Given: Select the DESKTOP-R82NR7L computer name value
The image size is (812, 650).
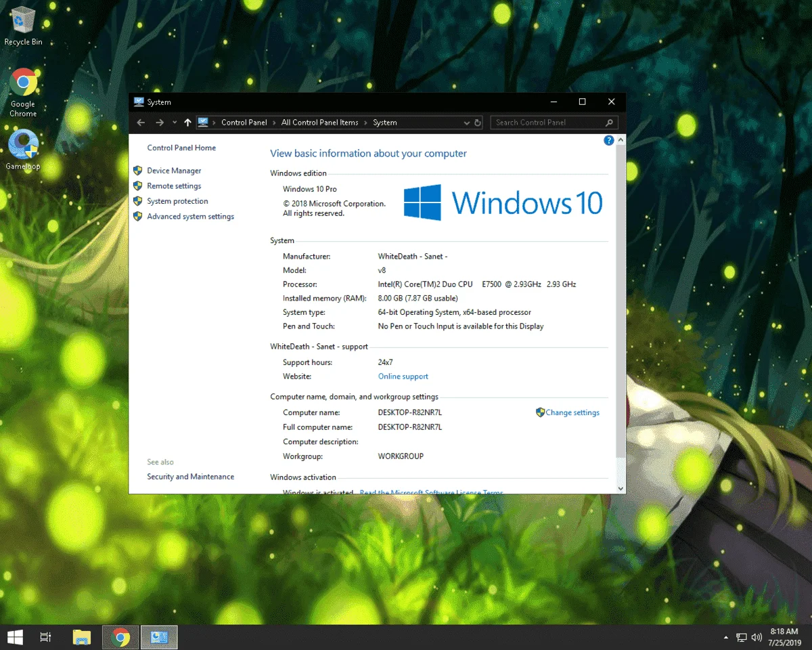Looking at the screenshot, I should (x=410, y=412).
